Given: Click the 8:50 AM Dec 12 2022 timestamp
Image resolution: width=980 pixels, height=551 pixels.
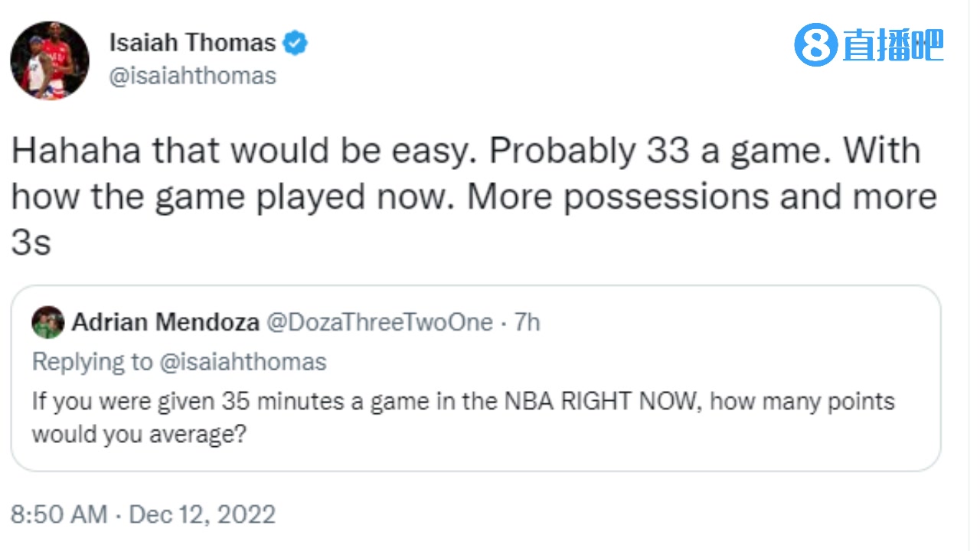Looking at the screenshot, I should 142,514.
